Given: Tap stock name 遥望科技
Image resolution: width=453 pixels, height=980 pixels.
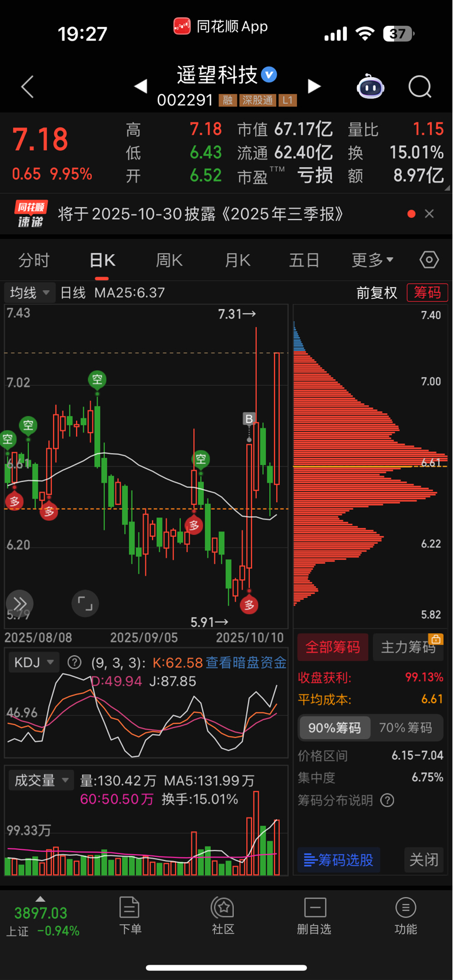Looking at the screenshot, I should 217,75.
